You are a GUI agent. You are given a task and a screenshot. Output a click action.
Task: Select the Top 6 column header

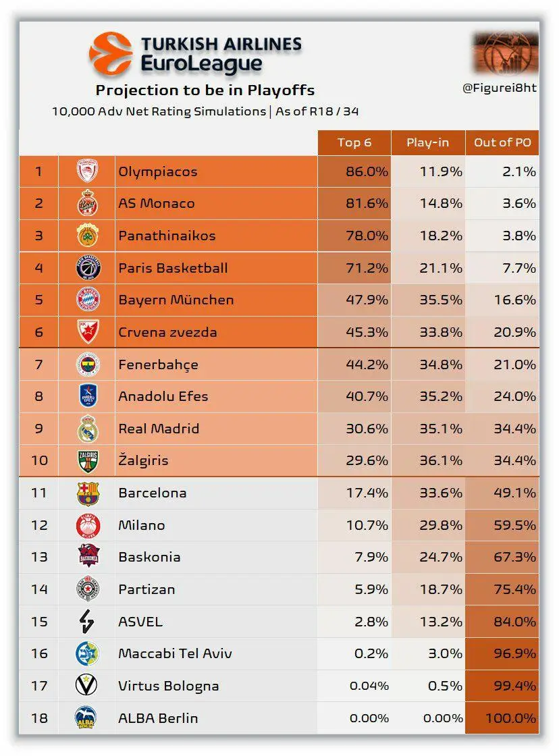pos(354,142)
